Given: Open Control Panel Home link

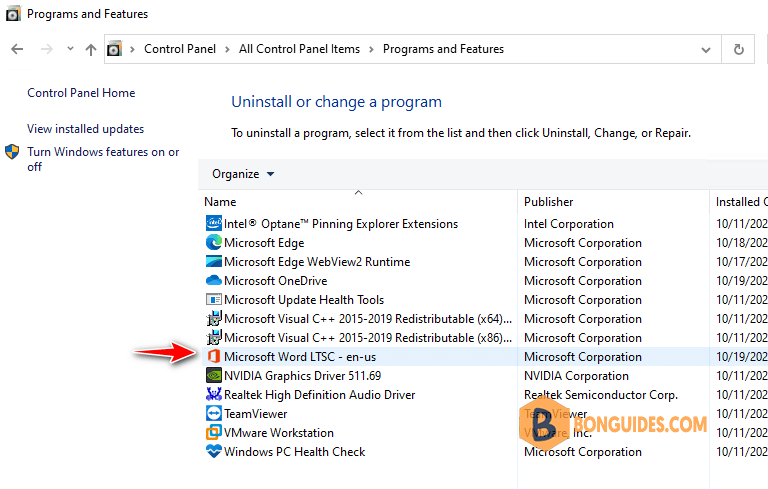Looking at the screenshot, I should (81, 93).
